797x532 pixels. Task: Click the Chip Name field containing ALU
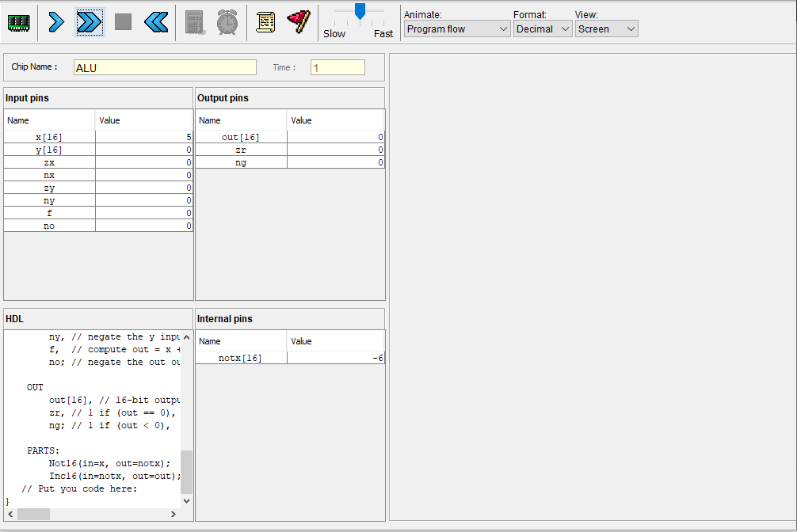click(165, 67)
